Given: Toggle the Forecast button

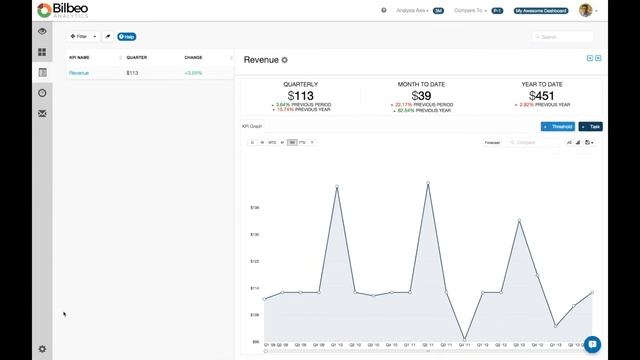Looking at the screenshot, I should coord(492,142).
